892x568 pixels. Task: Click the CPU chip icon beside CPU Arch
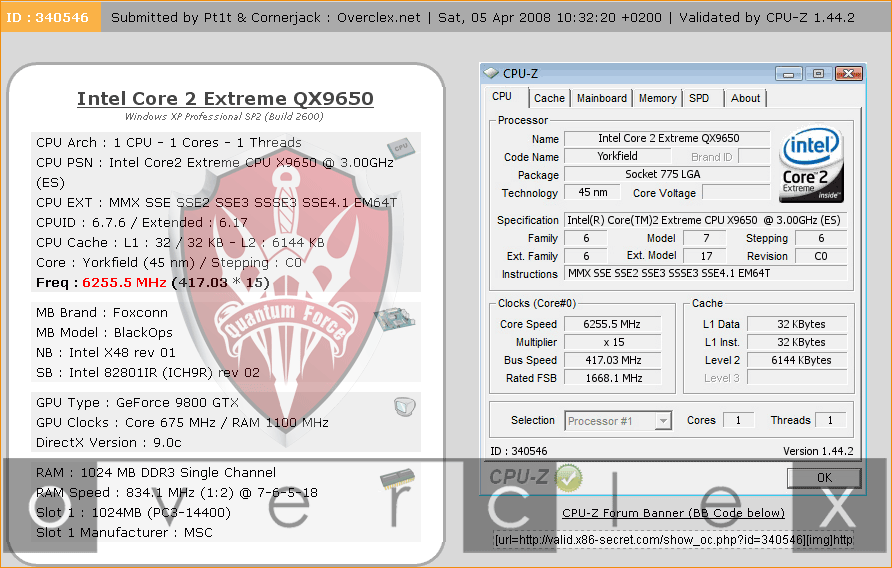(x=402, y=147)
